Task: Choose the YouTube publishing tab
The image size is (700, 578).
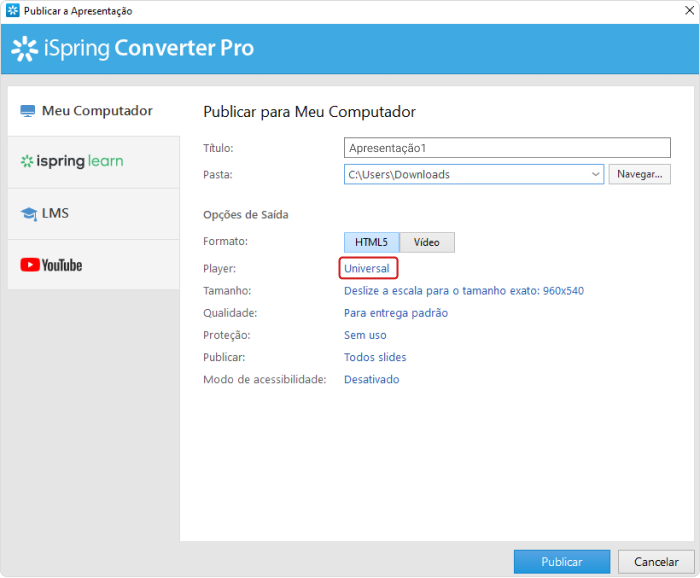Action: coord(94,265)
